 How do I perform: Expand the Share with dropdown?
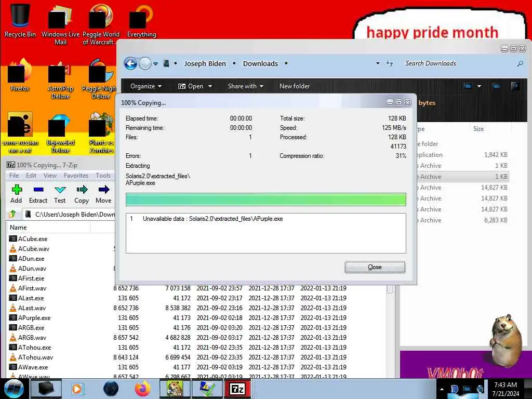click(246, 86)
